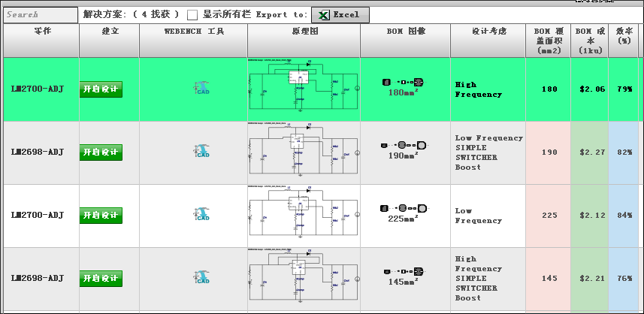Open CAD tool icon for 190mm² LM2698-ADJ row
Screen dimensions: 644x314
[202, 151]
